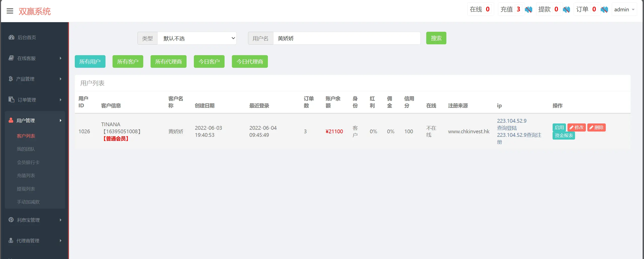Screen dimensions: 644x259
Task: Click the 修改 edit button pencil icon
Action: pos(571,127)
